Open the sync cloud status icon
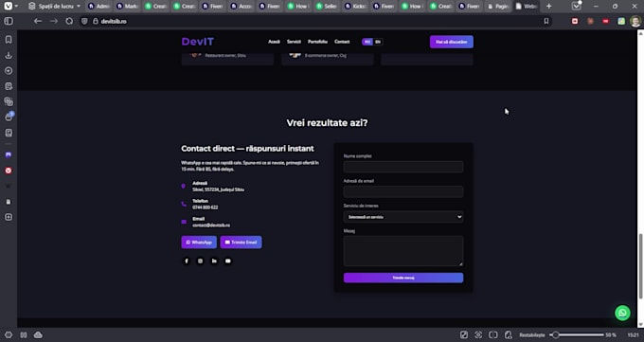The image size is (644, 342). tap(38, 335)
